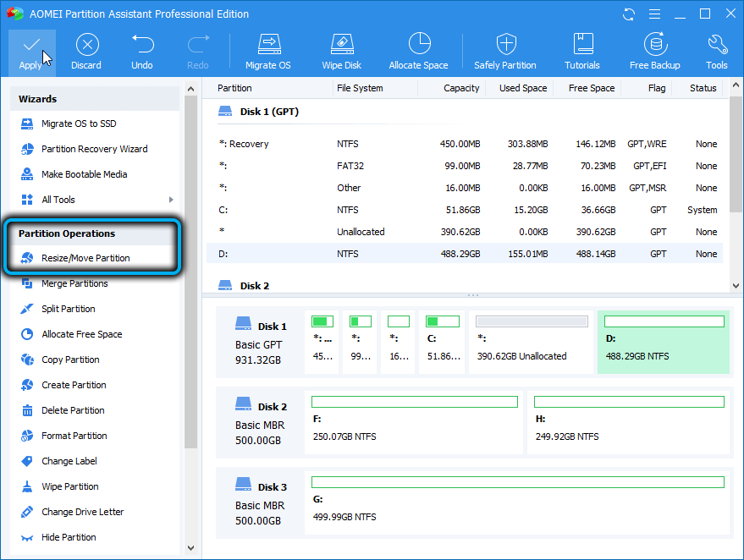Image resolution: width=744 pixels, height=560 pixels.
Task: Click the Apply checkmark icon
Action: point(32,45)
